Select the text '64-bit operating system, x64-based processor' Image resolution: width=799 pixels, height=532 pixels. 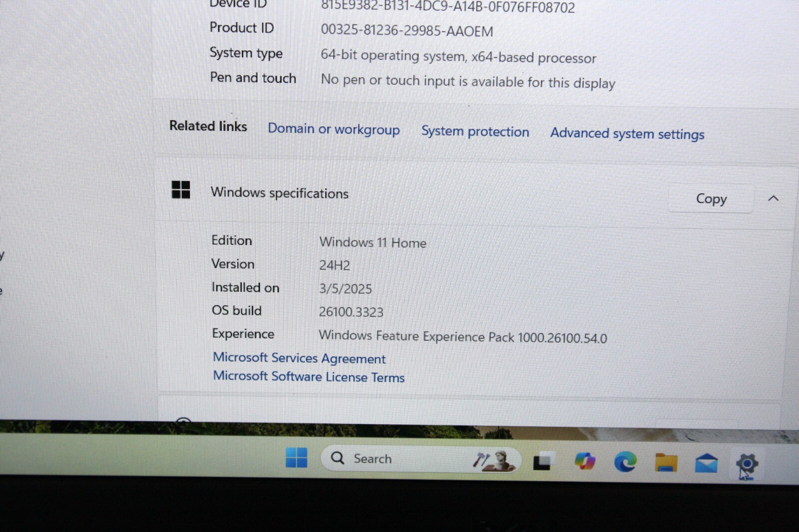coord(458,56)
